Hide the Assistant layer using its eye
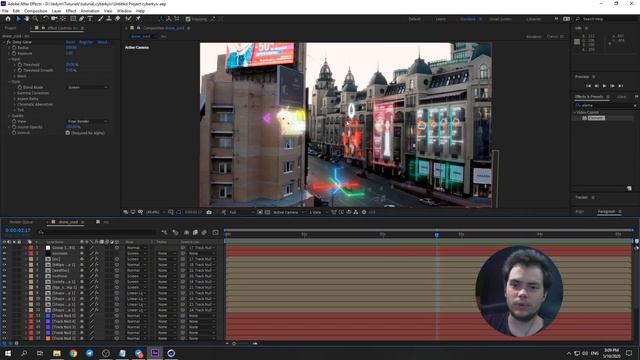The height and width of the screenshot is (360, 640). pos(4,253)
